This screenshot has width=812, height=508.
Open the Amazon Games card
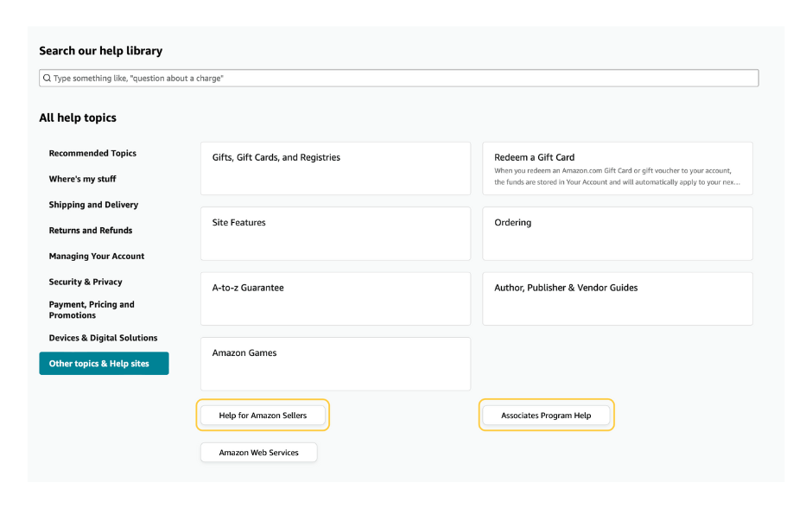tap(335, 364)
